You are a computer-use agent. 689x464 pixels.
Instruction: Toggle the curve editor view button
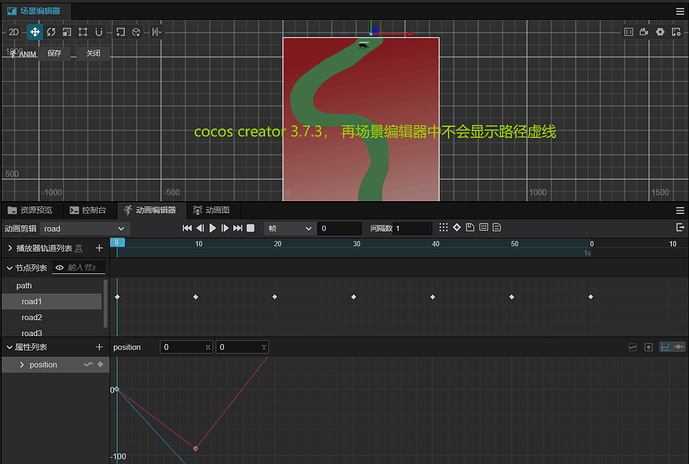click(665, 347)
